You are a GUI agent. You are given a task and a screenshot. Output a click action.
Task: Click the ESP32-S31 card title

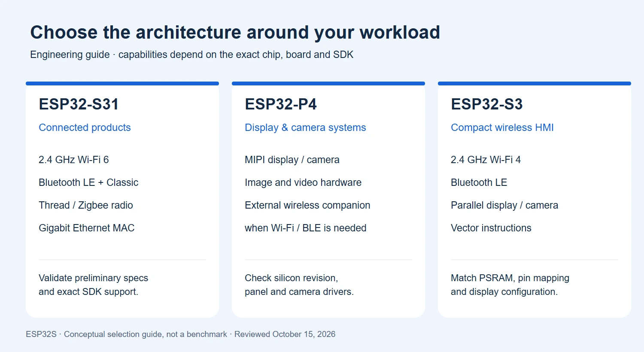[x=79, y=104]
